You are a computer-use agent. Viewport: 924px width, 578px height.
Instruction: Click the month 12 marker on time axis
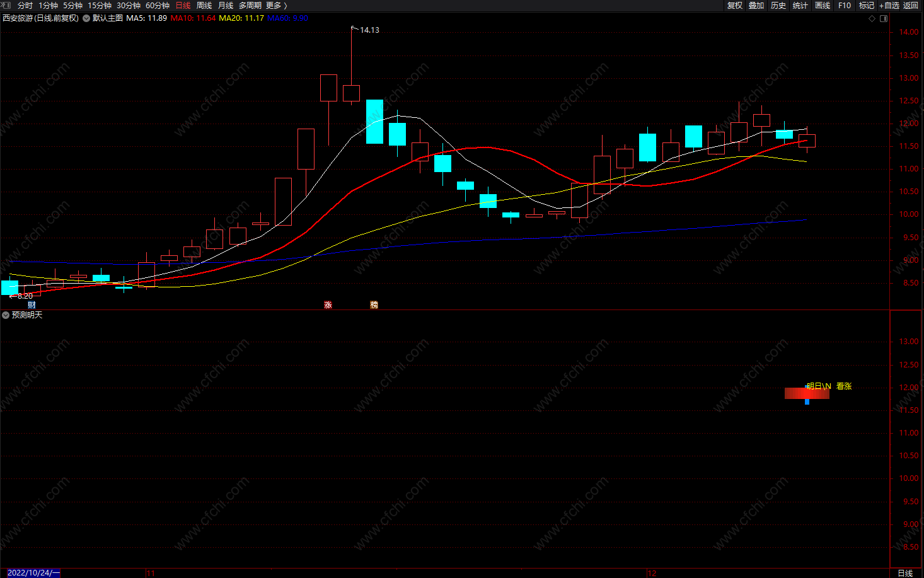point(652,573)
